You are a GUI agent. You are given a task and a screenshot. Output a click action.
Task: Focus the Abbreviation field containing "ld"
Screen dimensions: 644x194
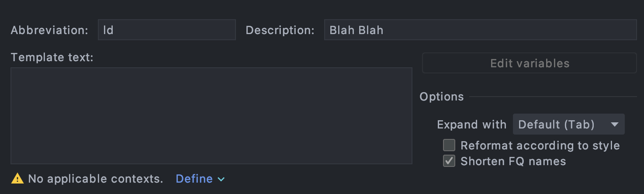coord(166,30)
